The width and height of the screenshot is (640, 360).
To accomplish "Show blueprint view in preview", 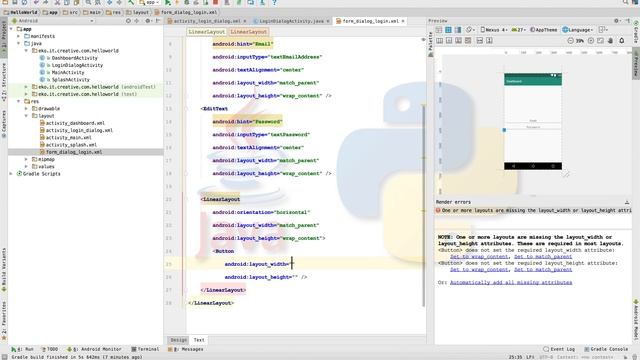I will point(448,30).
